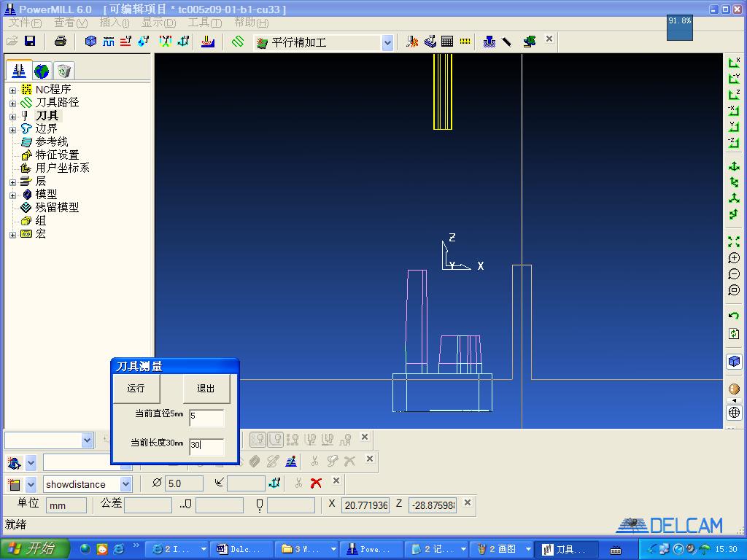Click the toolpath strategies green icon
The image size is (747, 560).
[x=238, y=42]
